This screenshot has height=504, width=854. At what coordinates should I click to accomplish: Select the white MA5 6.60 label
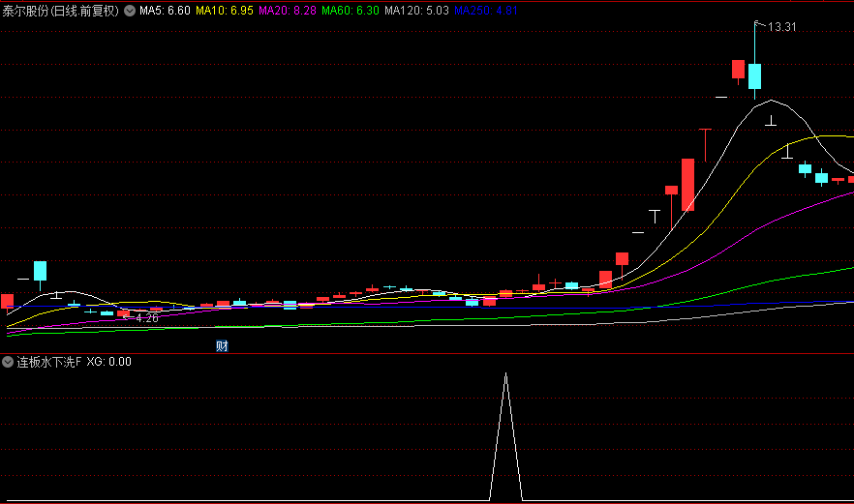tap(164, 12)
